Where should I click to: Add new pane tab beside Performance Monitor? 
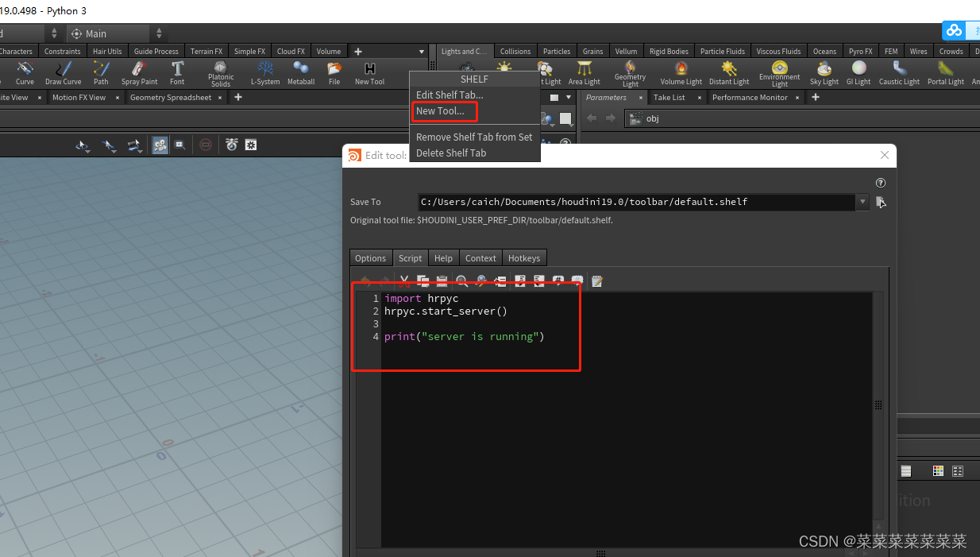(x=816, y=97)
